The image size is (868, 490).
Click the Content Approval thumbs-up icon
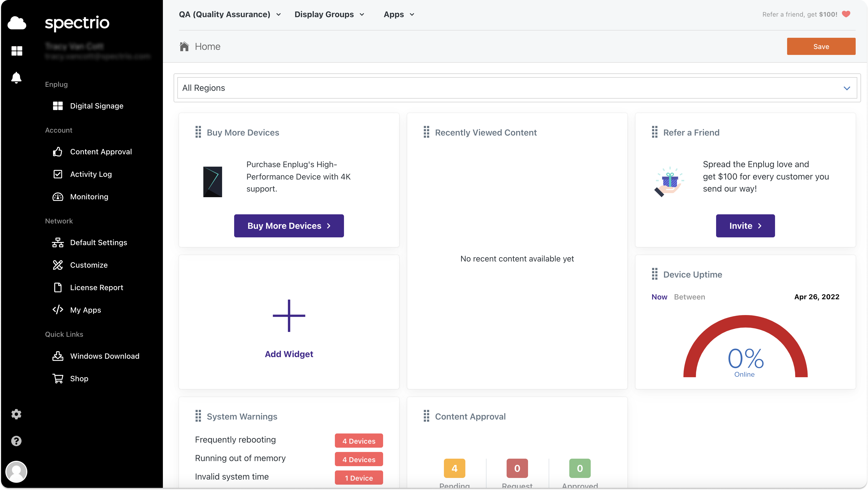pyautogui.click(x=58, y=152)
